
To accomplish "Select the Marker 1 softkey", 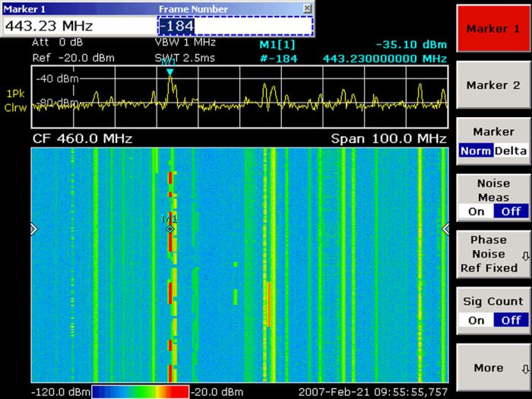I will 493,29.
